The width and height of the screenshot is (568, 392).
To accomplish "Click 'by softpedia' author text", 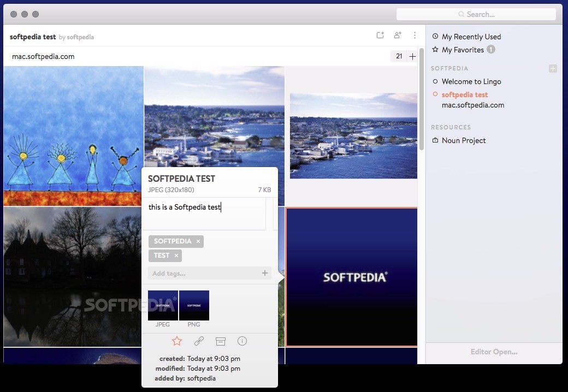I will 76,37.
